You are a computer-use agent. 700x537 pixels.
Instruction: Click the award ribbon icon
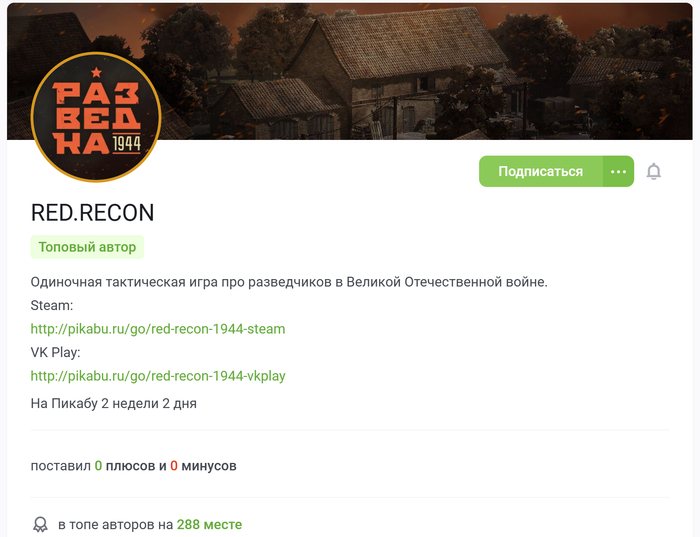coord(40,525)
